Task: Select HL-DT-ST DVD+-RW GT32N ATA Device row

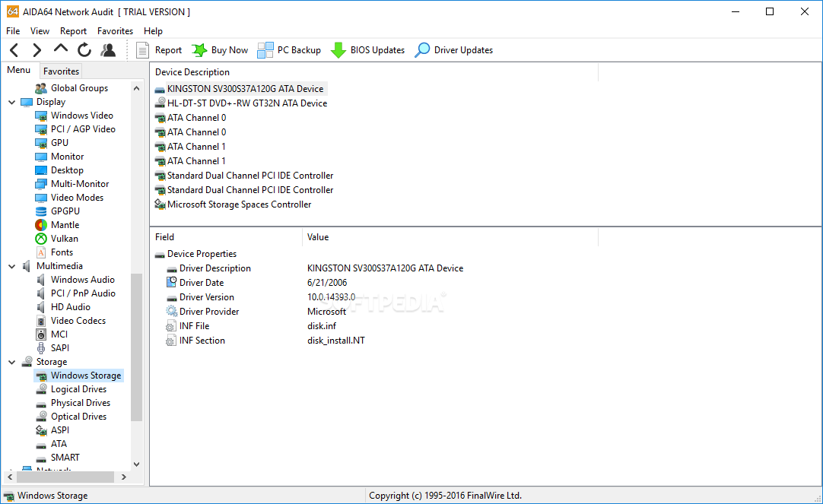Action: tap(241, 103)
